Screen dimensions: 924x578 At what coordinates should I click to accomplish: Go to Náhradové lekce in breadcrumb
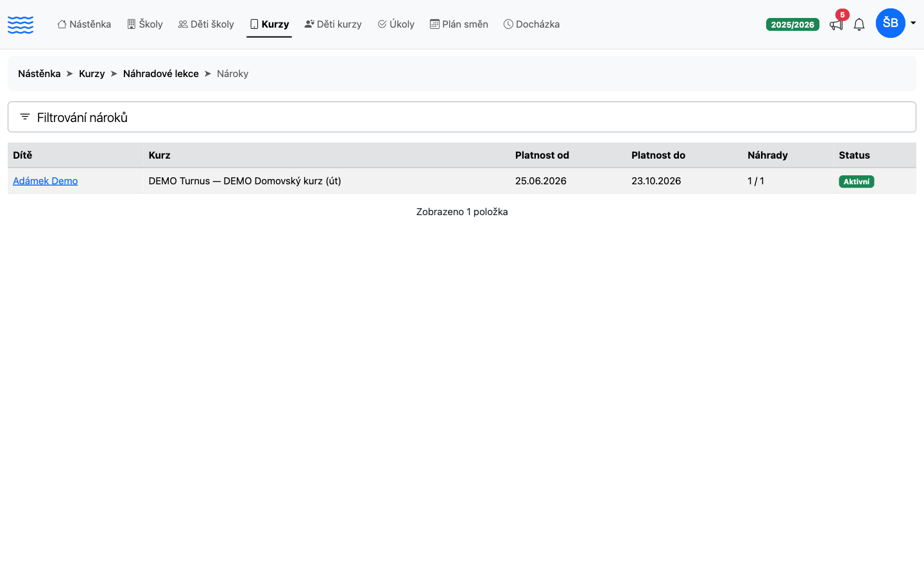click(x=161, y=74)
